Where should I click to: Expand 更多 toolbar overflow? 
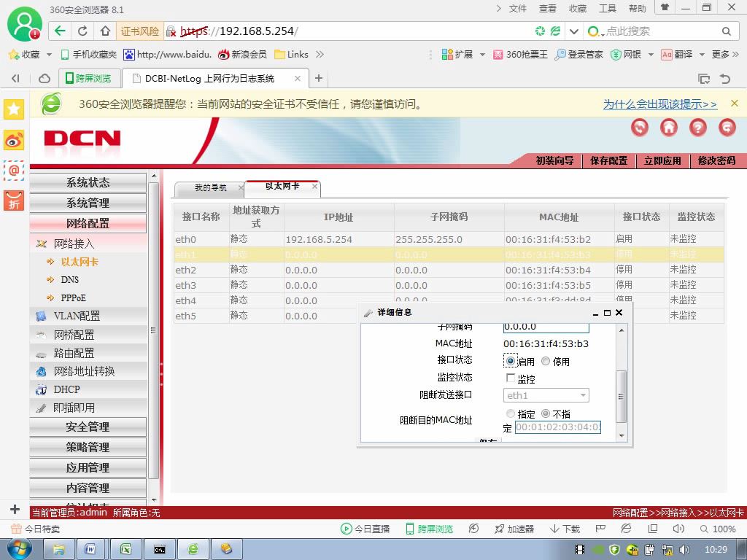[725, 54]
